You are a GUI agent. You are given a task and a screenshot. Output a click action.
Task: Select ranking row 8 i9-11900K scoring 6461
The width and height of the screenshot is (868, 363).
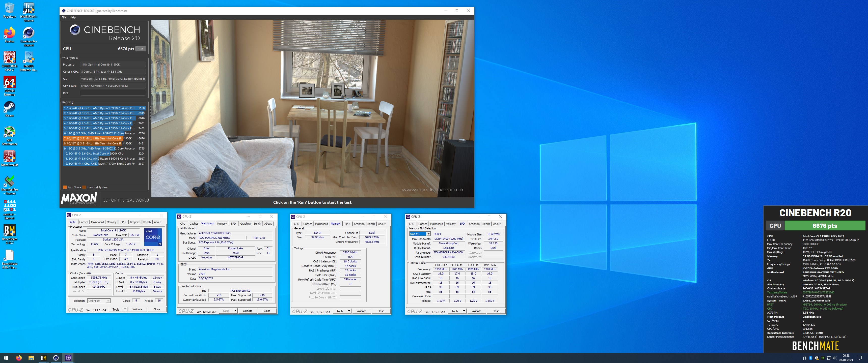104,143
